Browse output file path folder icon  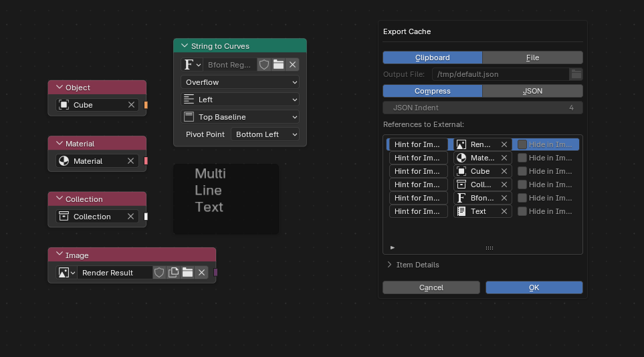tap(575, 74)
